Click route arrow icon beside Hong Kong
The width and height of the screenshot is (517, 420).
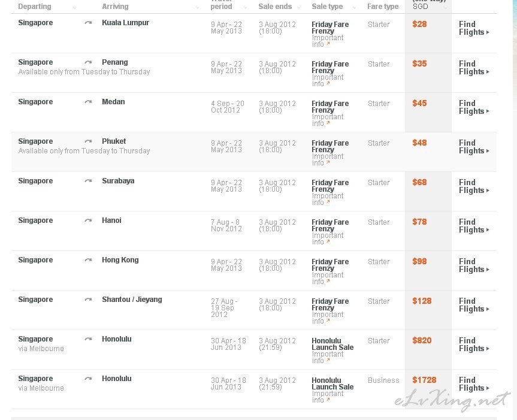88,260
